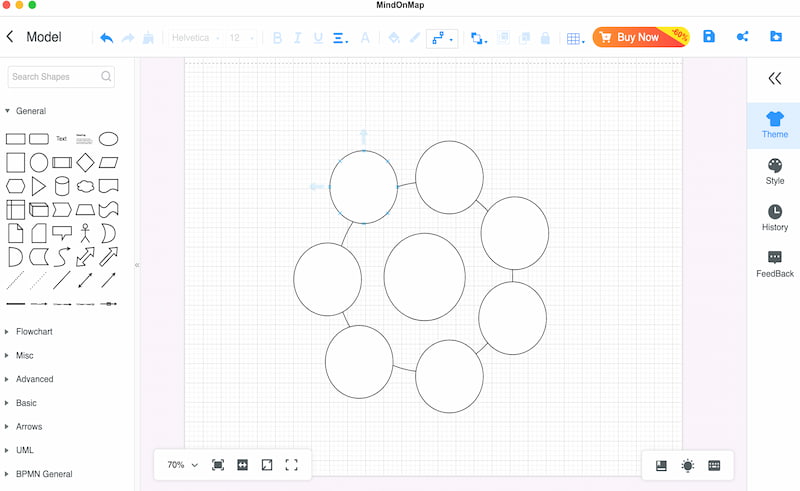Click the Search Shapes input field
This screenshot has height=491, width=800.
[61, 77]
